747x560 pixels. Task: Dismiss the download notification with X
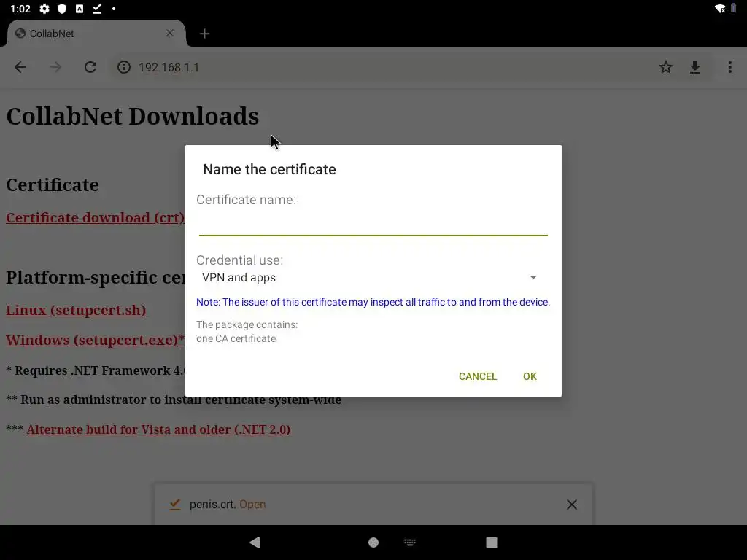click(572, 505)
